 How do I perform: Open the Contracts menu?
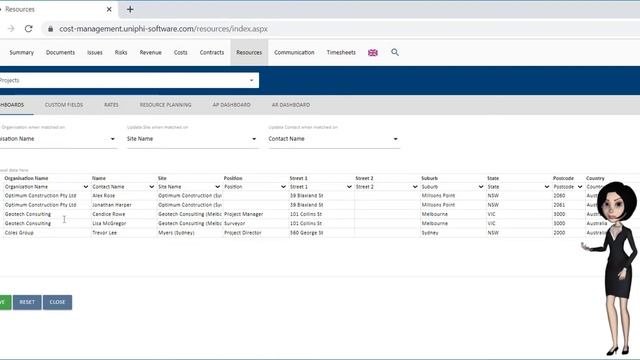(x=212, y=53)
